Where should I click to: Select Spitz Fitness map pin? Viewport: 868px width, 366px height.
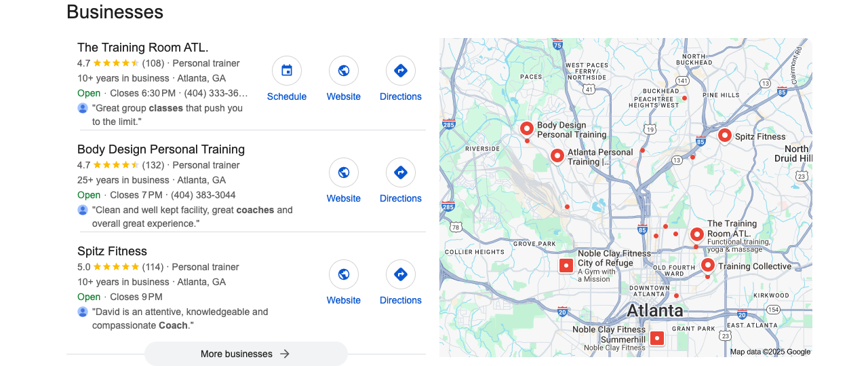tap(724, 136)
